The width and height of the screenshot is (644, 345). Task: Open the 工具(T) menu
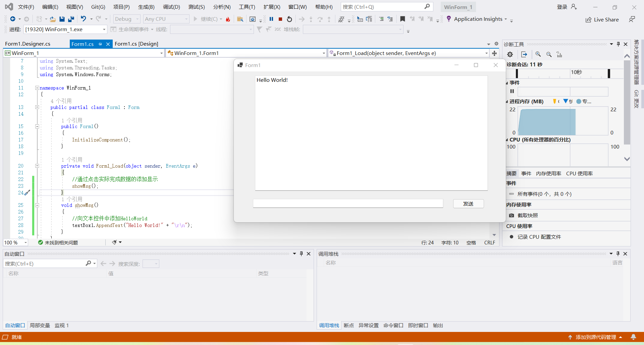click(x=247, y=7)
